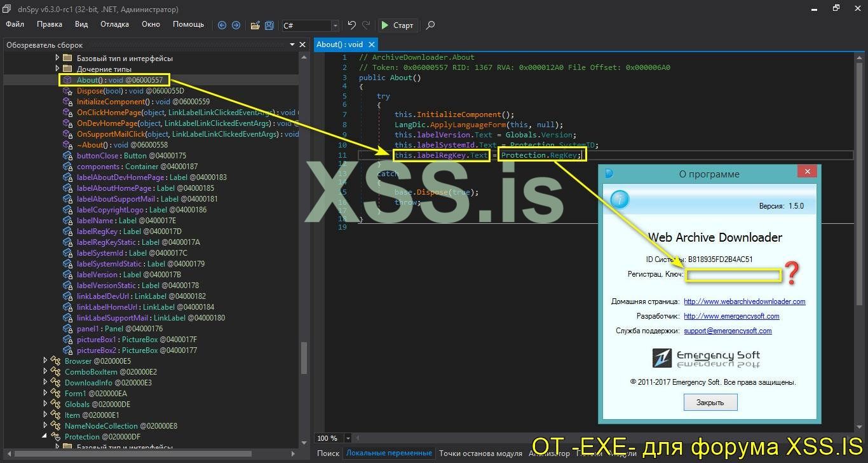Viewport: 868px width, 463px height.
Task: Click Закрыть button in О программе dialog
Action: 710,402
